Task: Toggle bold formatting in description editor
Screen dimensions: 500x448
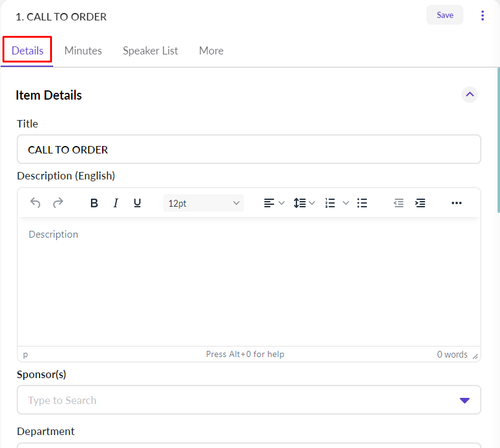Action: tap(94, 203)
